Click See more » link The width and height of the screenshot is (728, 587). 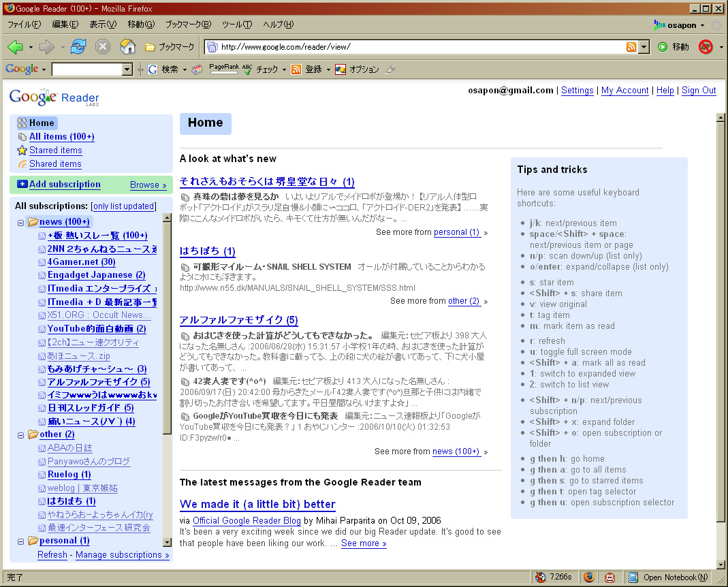[x=364, y=543]
